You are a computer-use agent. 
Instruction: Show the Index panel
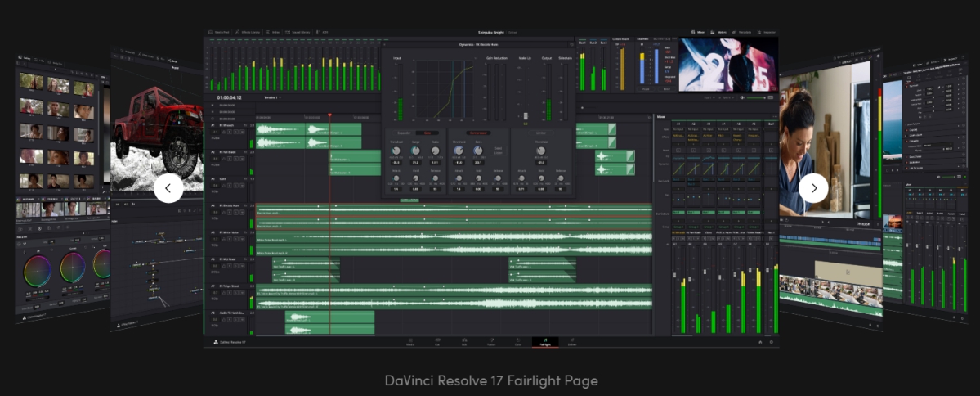(272, 33)
